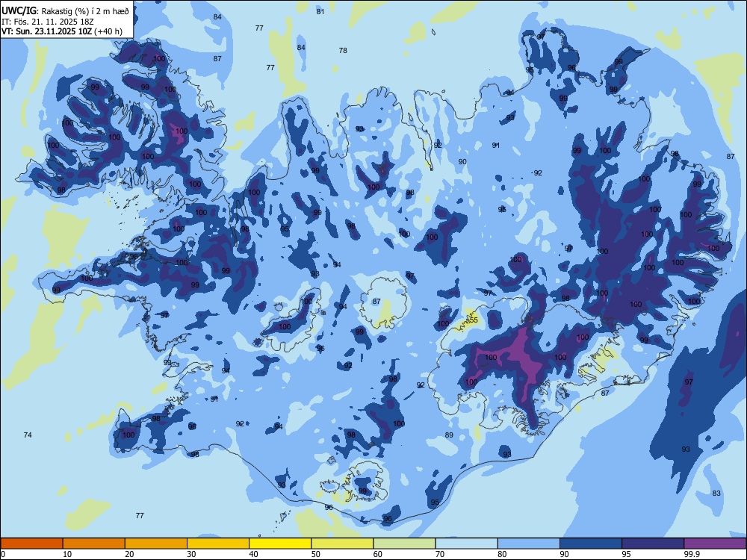Click the legend scale label '20'

pos(129,554)
